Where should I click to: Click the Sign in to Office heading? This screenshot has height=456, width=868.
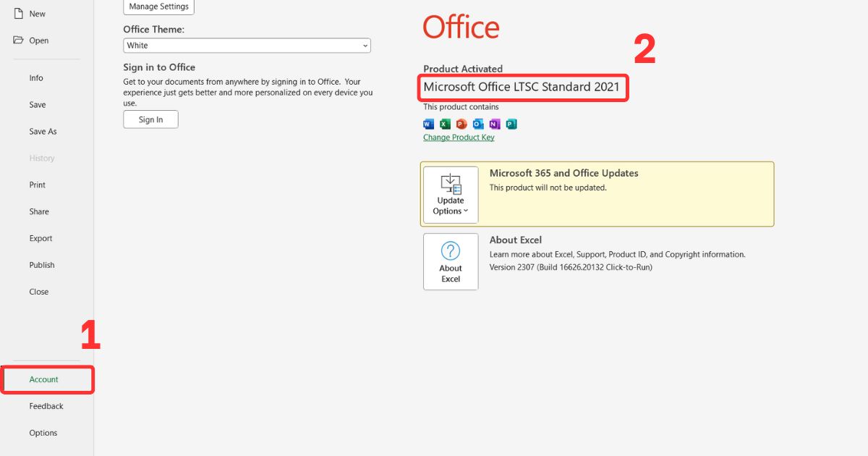coord(159,67)
